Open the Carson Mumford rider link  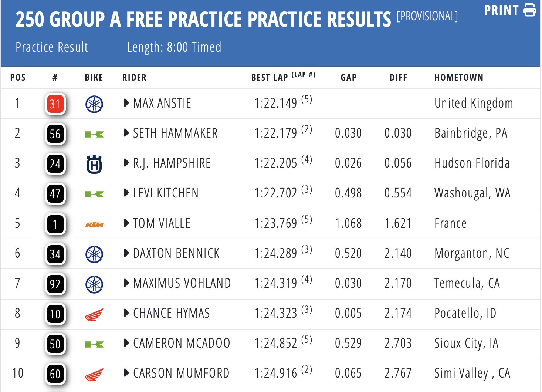[181, 373]
